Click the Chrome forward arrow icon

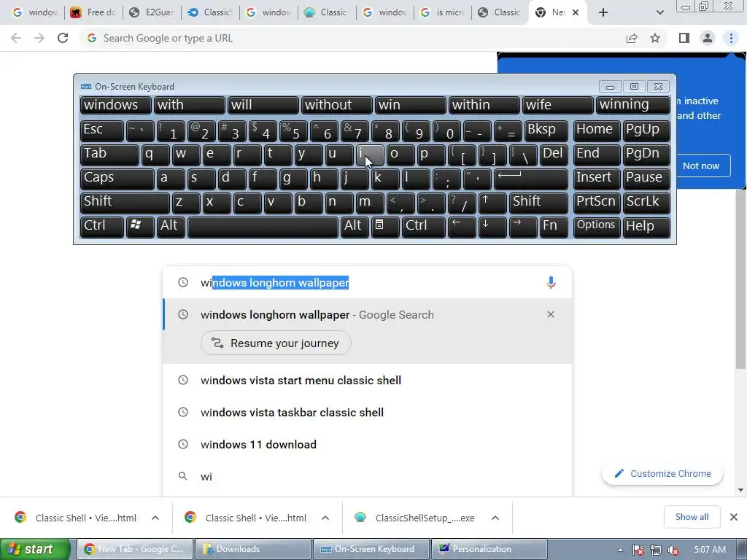click(39, 38)
